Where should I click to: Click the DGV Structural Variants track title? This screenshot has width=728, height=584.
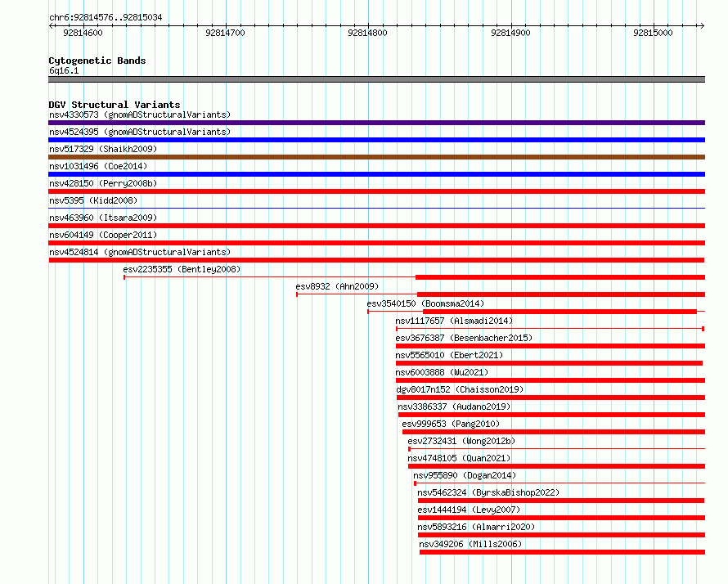click(115, 105)
